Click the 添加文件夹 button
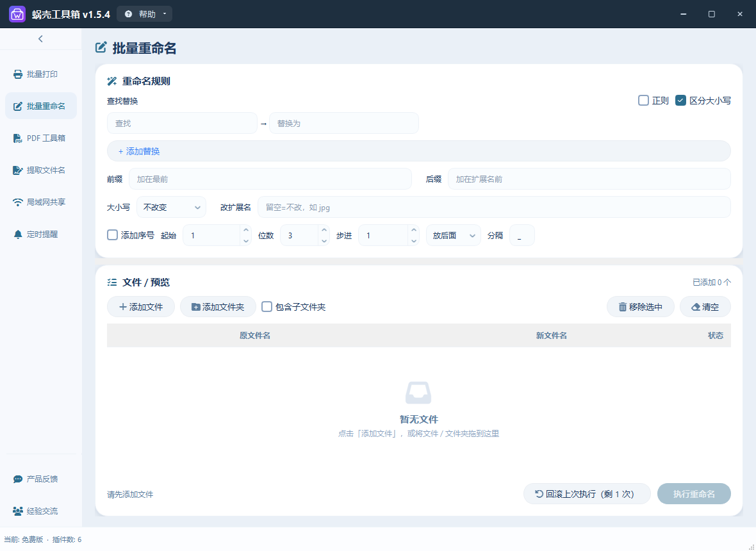Image resolution: width=756 pixels, height=551 pixels. click(218, 307)
